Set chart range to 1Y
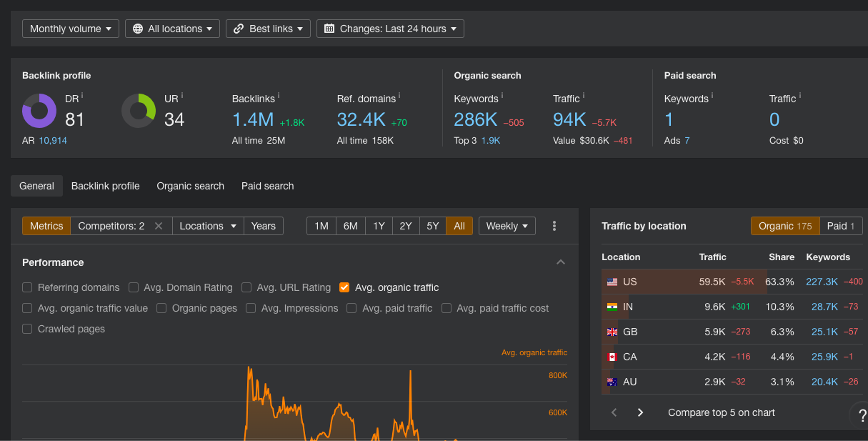The width and height of the screenshot is (868, 441). coord(379,226)
